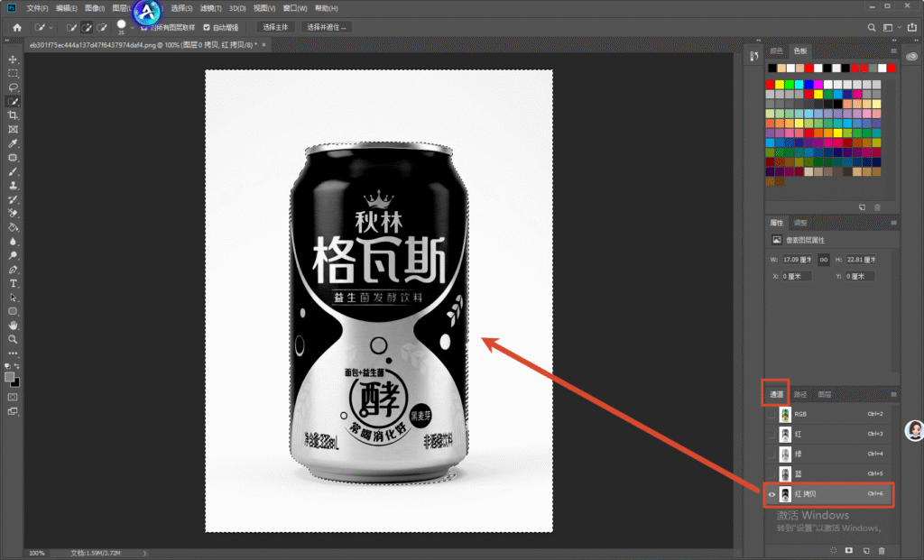The height and width of the screenshot is (560, 924).
Task: Load channel as selection icon
Action: click(833, 551)
